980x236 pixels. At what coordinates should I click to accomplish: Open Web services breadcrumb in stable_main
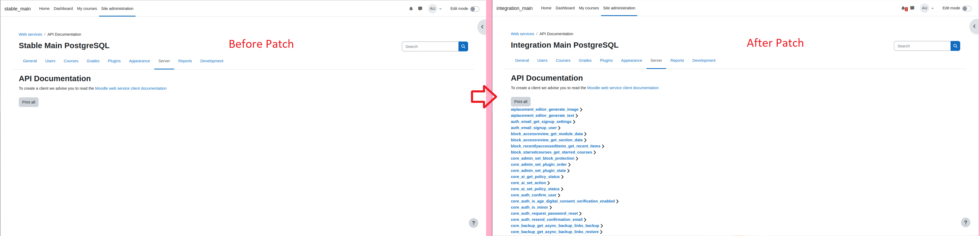(x=30, y=34)
